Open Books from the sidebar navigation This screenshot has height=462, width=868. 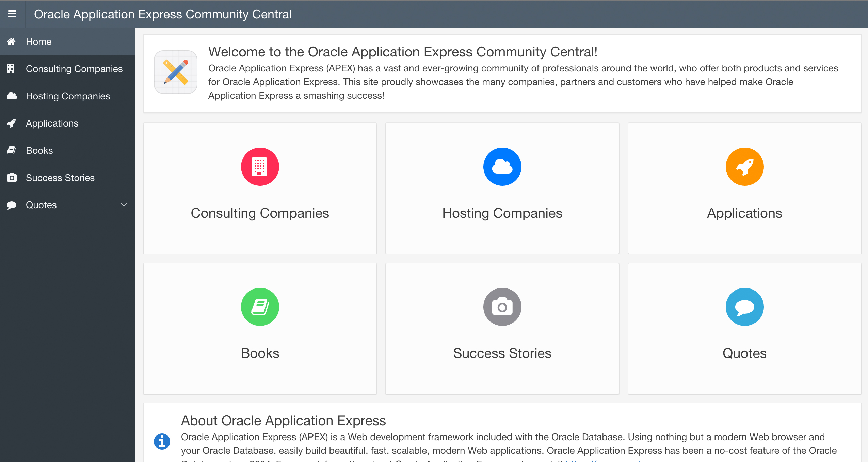(x=39, y=150)
